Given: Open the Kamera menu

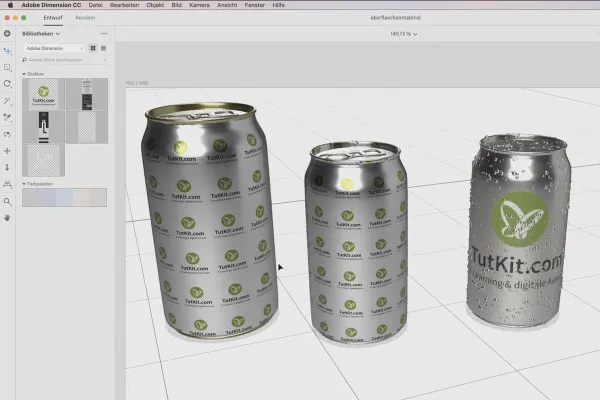Looking at the screenshot, I should [x=199, y=5].
